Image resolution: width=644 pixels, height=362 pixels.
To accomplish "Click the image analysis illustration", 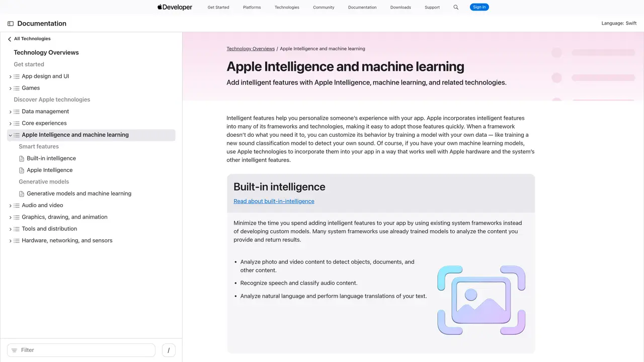I will tap(481, 300).
